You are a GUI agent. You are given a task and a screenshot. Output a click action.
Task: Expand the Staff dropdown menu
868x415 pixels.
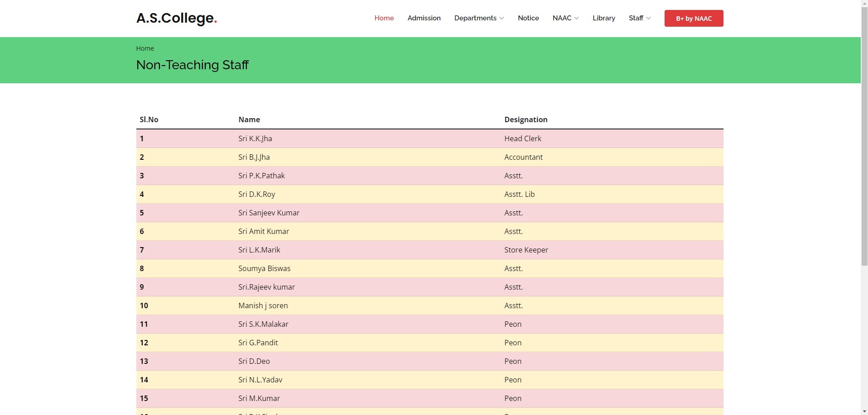(x=639, y=18)
